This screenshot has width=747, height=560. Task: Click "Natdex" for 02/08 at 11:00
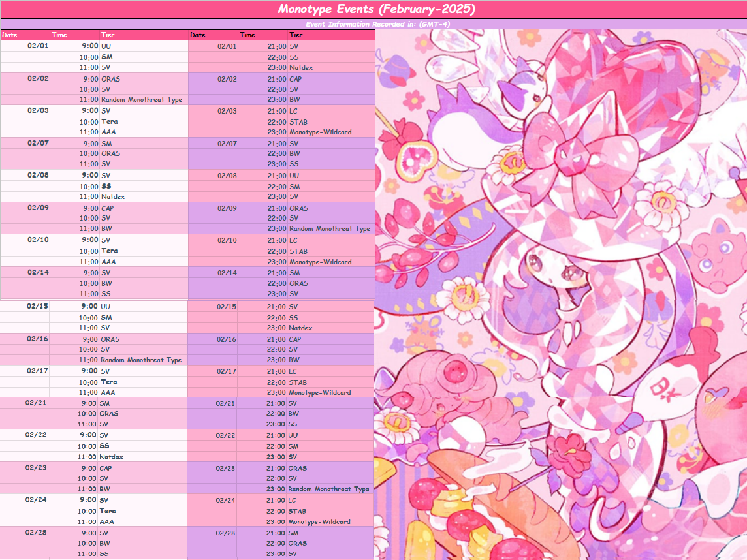click(113, 196)
